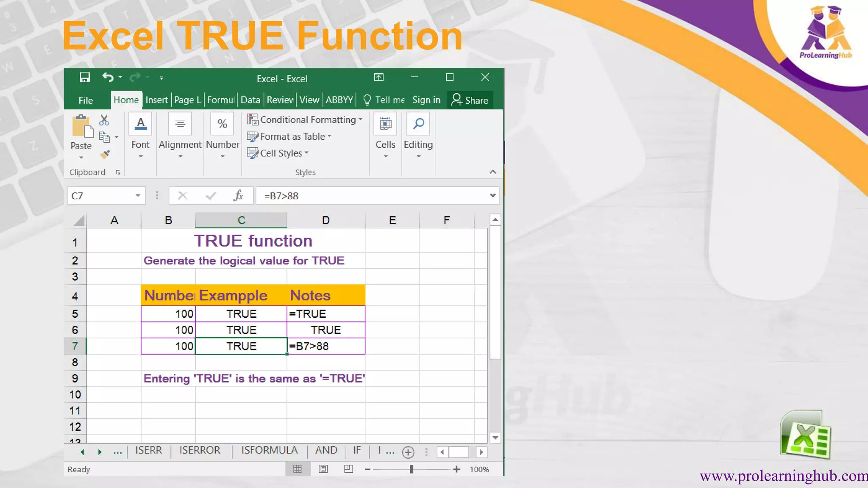Open the AND sheet tab
Screen dimensions: 868x488
[x=326, y=450]
